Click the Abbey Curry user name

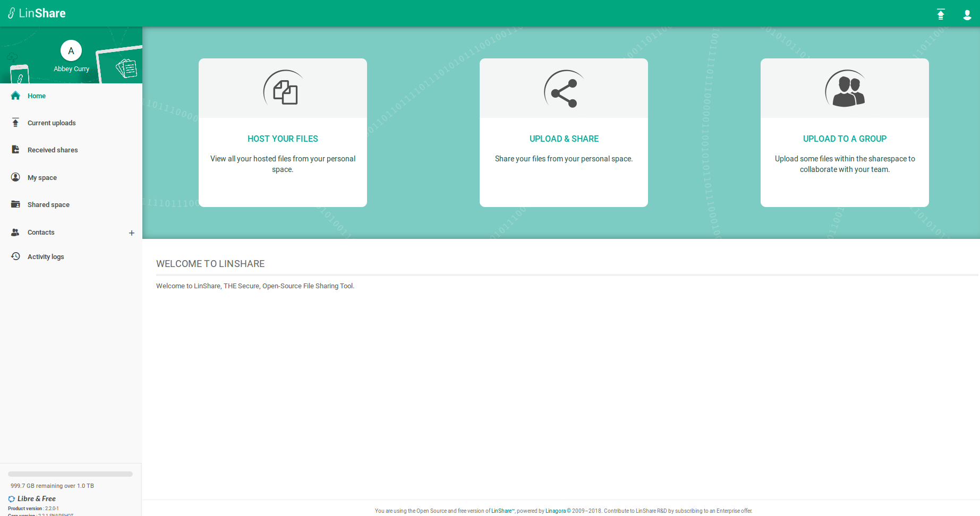[71, 69]
